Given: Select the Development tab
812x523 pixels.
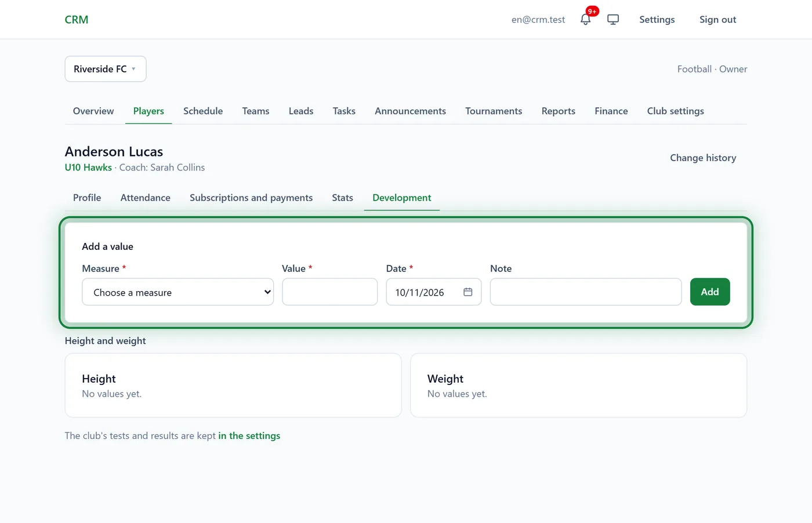Looking at the screenshot, I should [x=402, y=198].
